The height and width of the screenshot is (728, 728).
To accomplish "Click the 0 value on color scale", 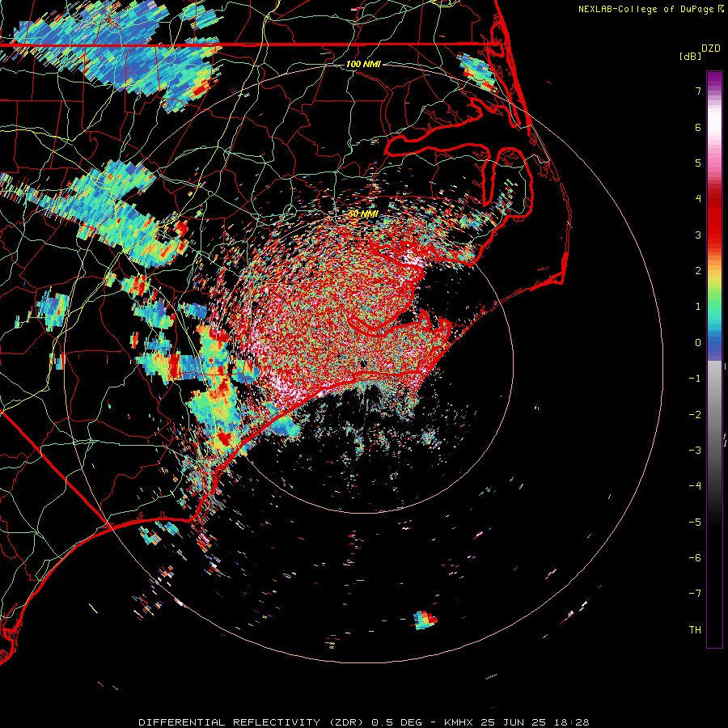I will [x=698, y=343].
